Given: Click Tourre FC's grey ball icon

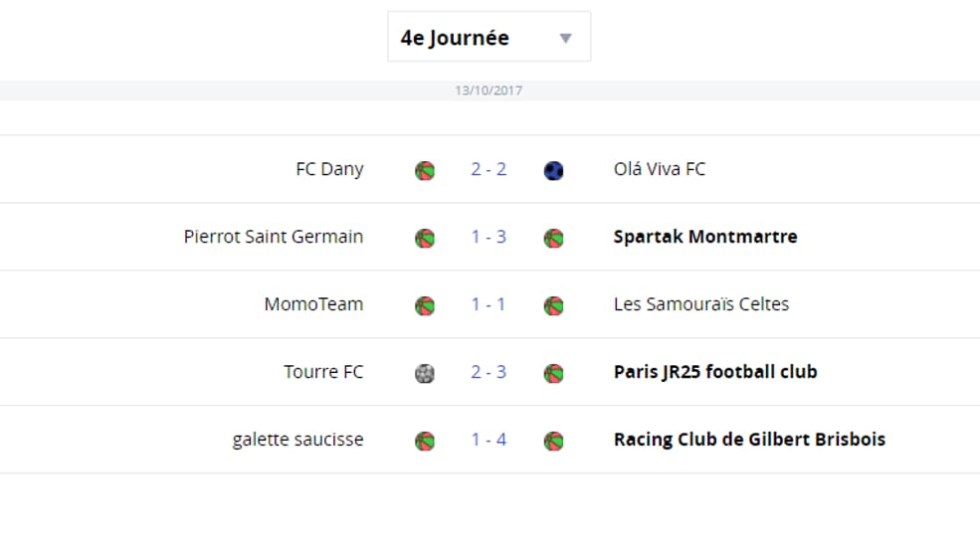Looking at the screenshot, I should pos(425,373).
